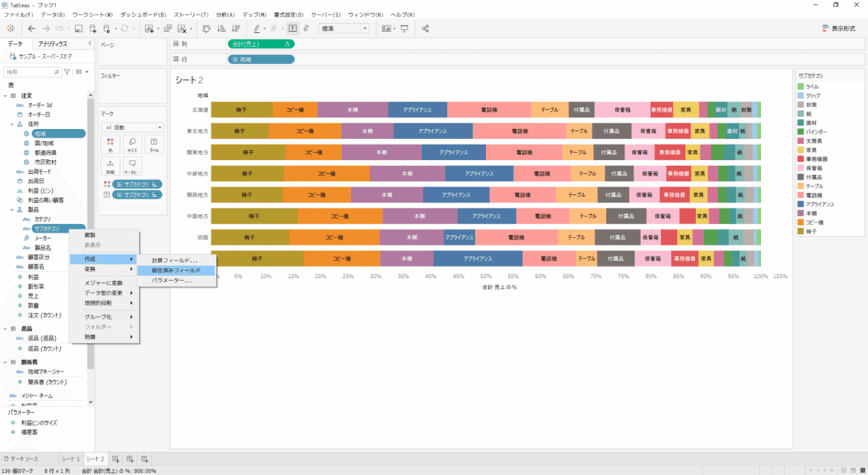Add a new worksheet from bottom bar
Screen dimensions: 868x475
pyautogui.click(x=116, y=459)
